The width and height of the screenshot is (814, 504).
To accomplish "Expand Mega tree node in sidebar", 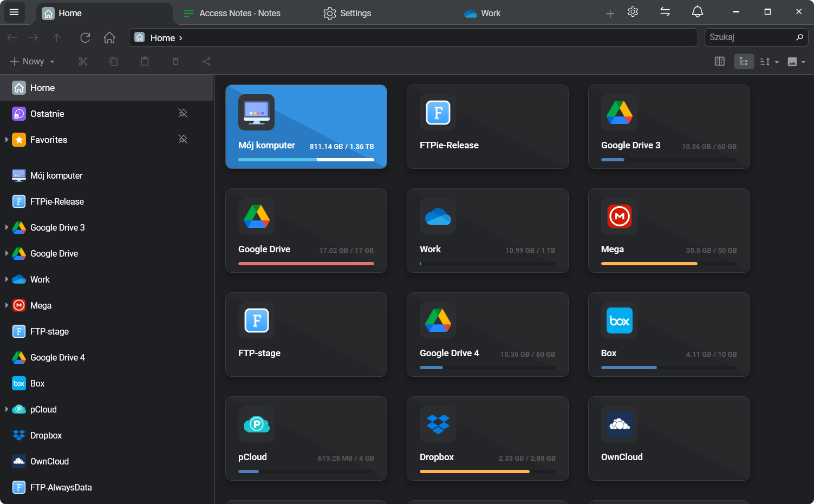I will coord(6,305).
